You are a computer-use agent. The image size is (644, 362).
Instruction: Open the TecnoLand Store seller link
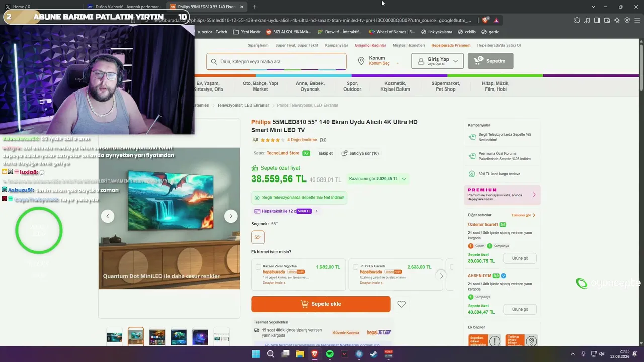click(283, 153)
